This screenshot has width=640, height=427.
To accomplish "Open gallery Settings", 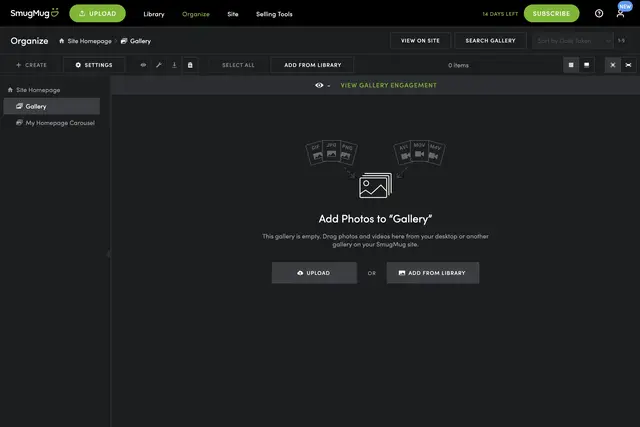I will (94, 65).
